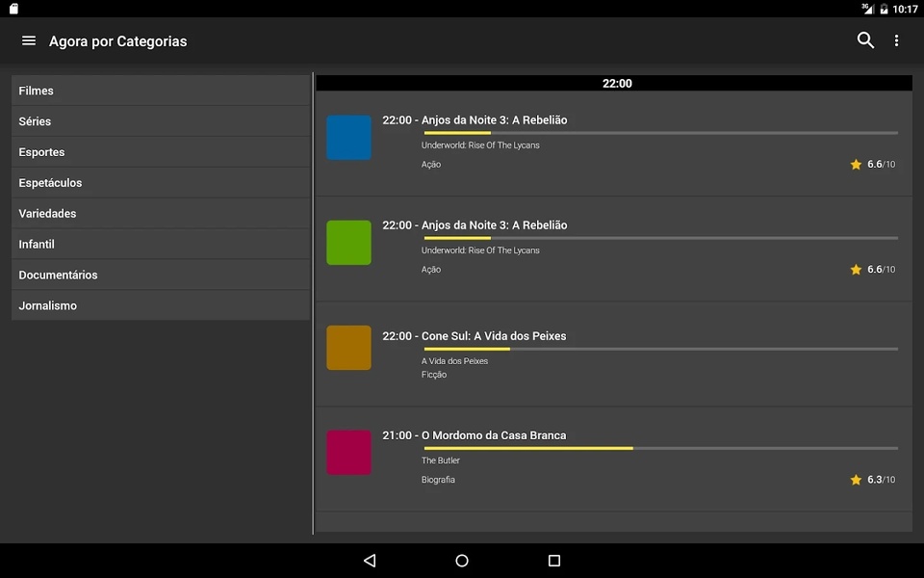
Task: Open the three-dot overflow menu
Action: click(x=896, y=40)
